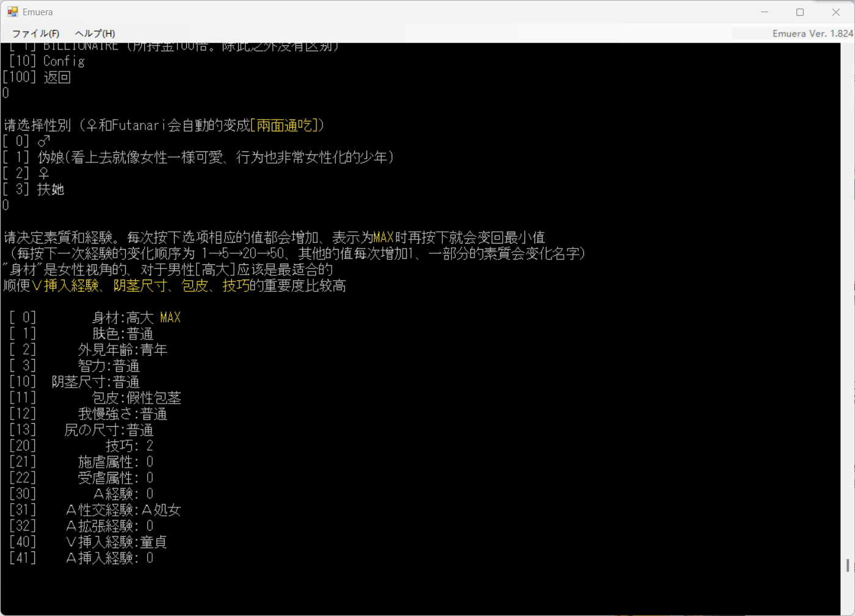Close the Emuera window
This screenshot has width=855, height=616.
pyautogui.click(x=836, y=12)
